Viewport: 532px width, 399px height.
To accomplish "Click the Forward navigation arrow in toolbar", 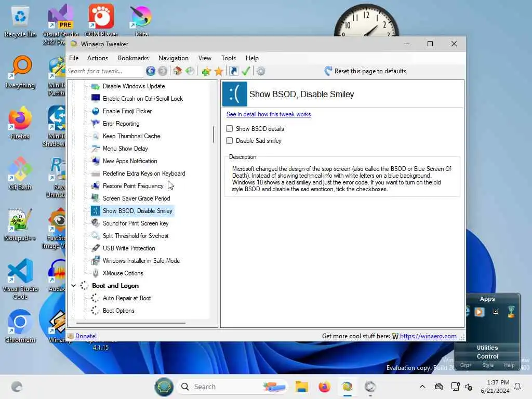I will [x=163, y=71].
